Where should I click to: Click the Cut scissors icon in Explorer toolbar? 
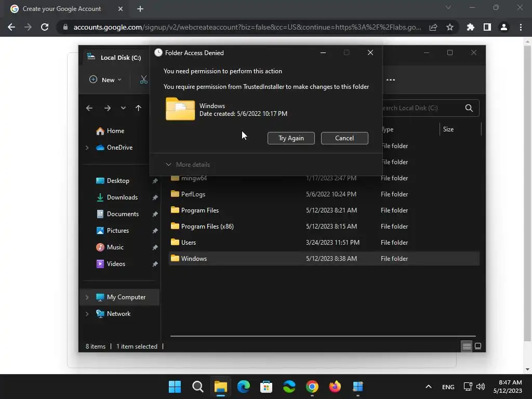pyautogui.click(x=144, y=79)
